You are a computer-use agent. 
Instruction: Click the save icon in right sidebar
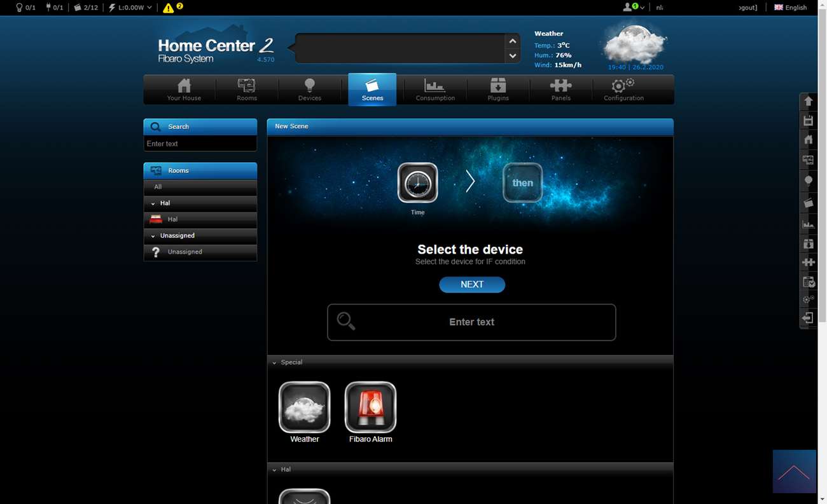tap(808, 121)
